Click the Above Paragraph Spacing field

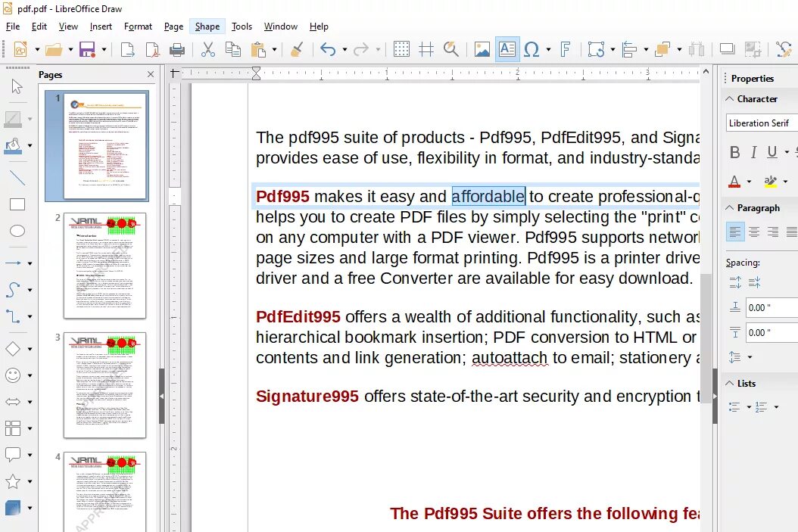pyautogui.click(x=772, y=308)
